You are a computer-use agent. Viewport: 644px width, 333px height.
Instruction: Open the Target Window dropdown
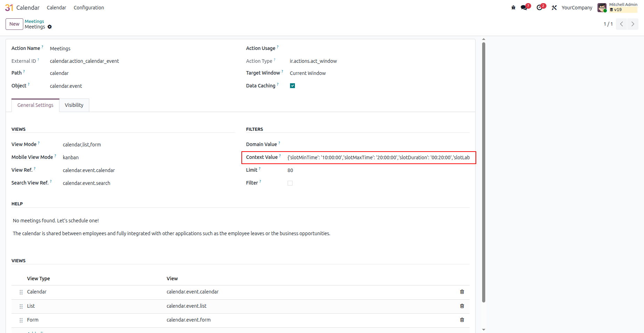click(x=380, y=73)
